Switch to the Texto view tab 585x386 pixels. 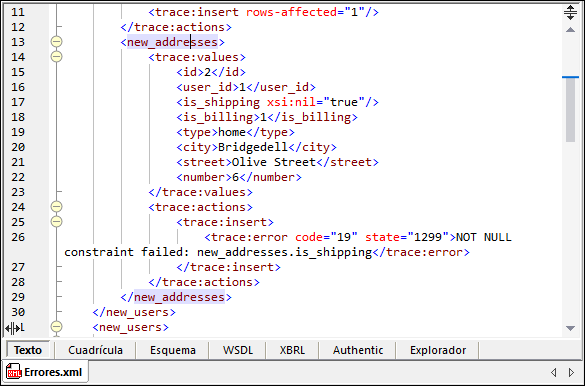(28, 350)
